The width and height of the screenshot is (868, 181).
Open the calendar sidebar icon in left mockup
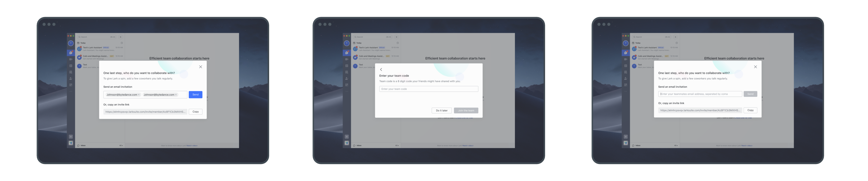click(x=71, y=66)
